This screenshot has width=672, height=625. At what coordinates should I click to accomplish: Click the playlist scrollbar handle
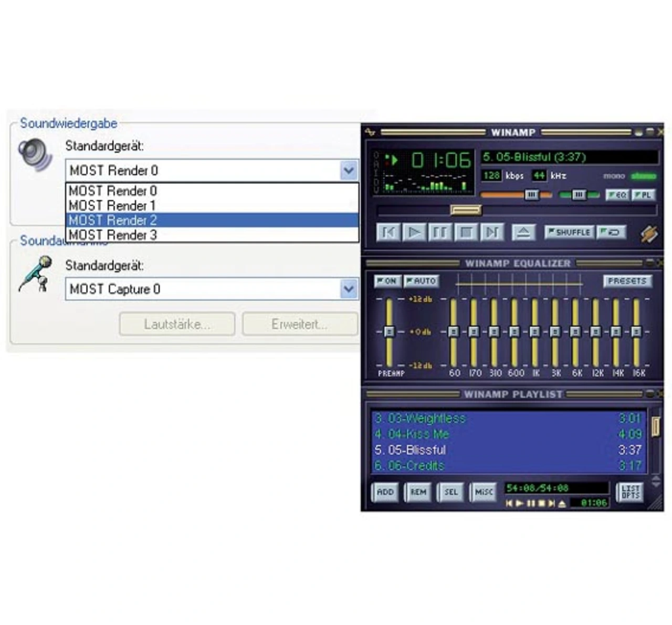(655, 426)
